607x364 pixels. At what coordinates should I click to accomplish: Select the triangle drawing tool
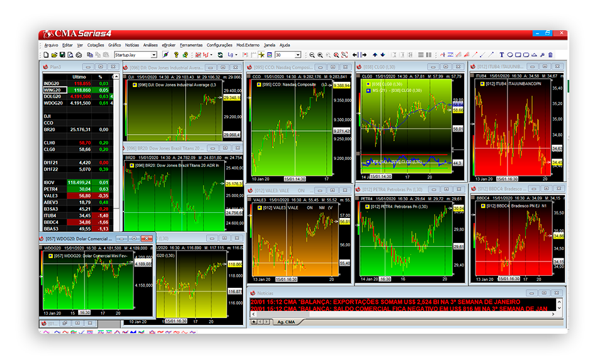click(534, 55)
